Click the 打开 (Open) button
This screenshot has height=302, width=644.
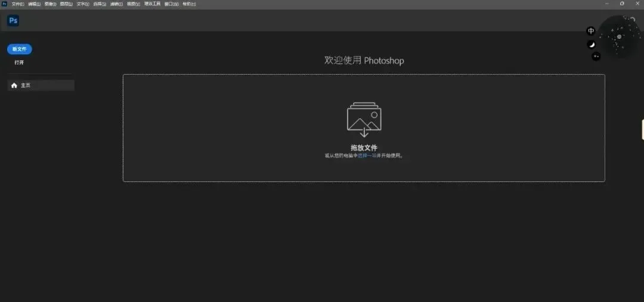coord(19,63)
